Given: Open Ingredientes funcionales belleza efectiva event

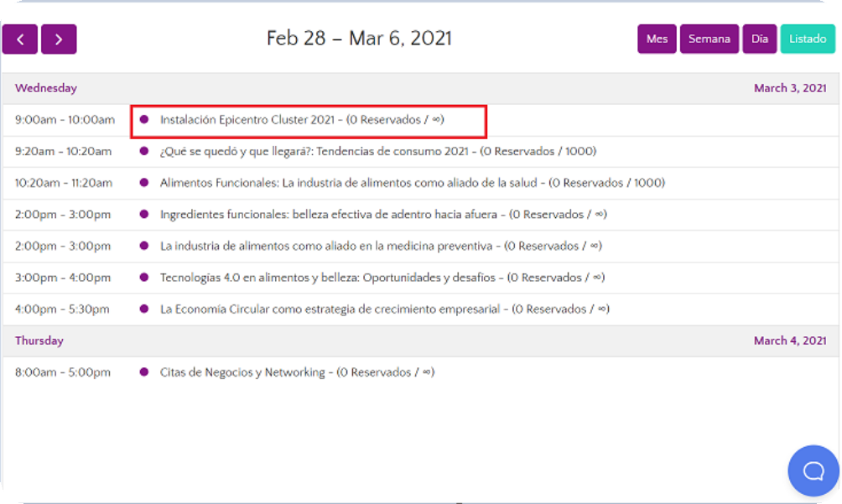Looking at the screenshot, I should coord(382,215).
